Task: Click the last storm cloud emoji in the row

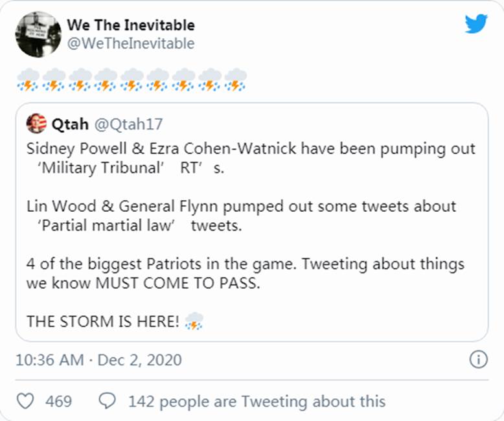Action: (235, 80)
